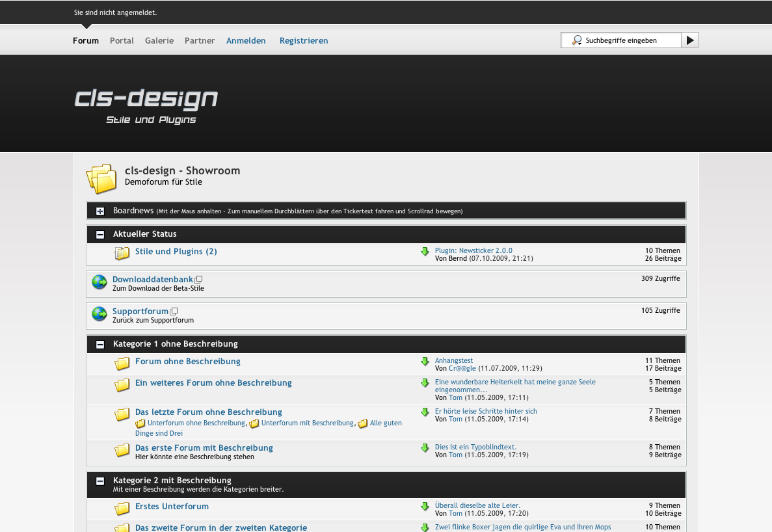Open Unterforum mit Beschreibung subforum link
Viewport: 772px width, 532px height.
point(307,423)
